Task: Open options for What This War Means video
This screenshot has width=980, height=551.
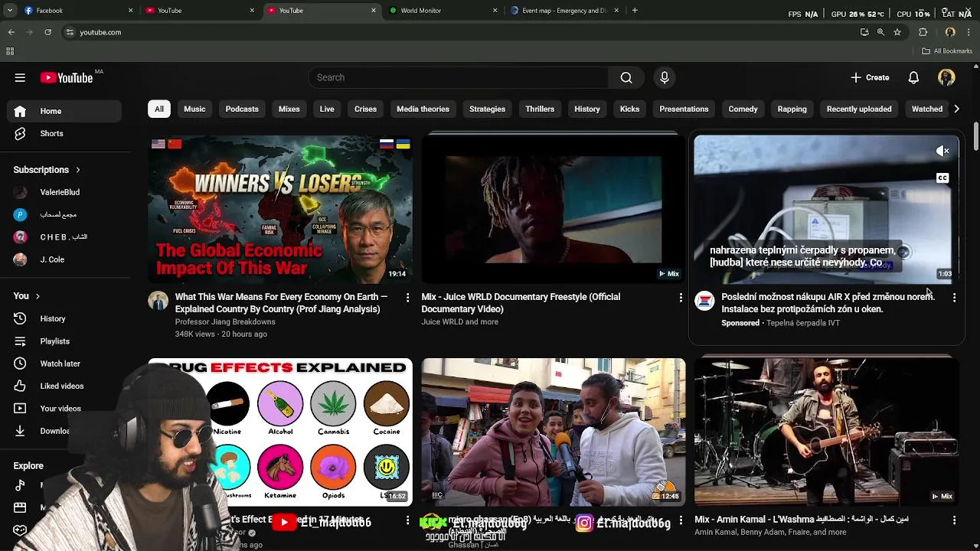Action: click(407, 297)
